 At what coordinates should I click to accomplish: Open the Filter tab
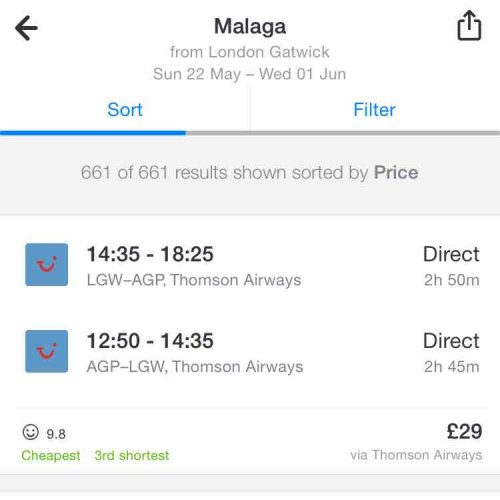(375, 110)
